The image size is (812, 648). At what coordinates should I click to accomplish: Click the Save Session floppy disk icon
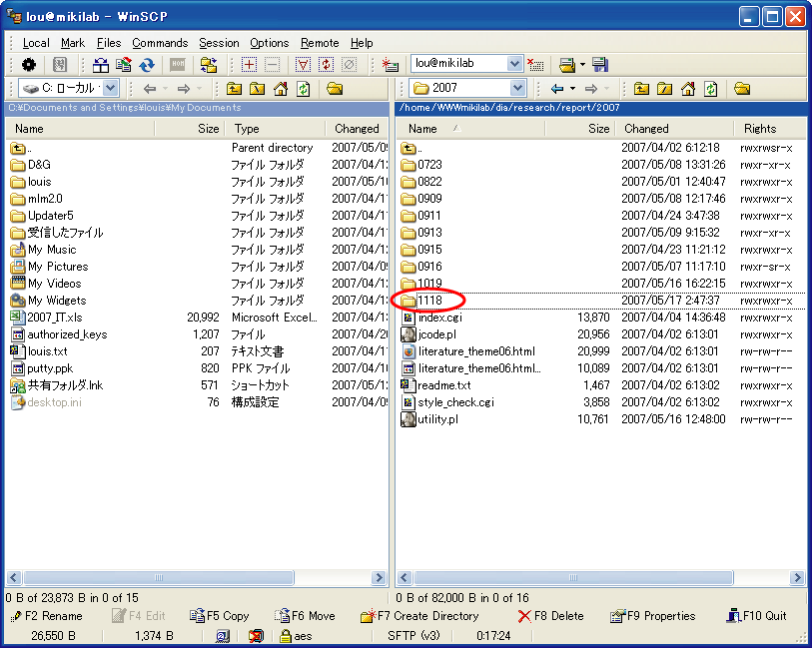(x=599, y=65)
